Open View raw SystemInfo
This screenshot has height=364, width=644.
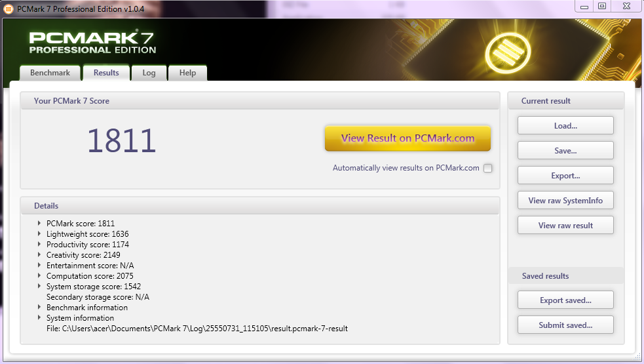tap(565, 200)
